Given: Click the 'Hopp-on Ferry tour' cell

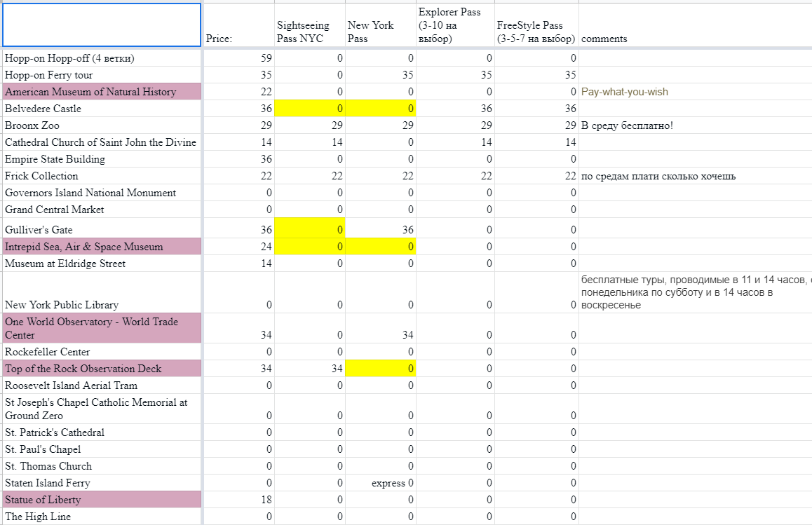Looking at the screenshot, I should tap(102, 75).
